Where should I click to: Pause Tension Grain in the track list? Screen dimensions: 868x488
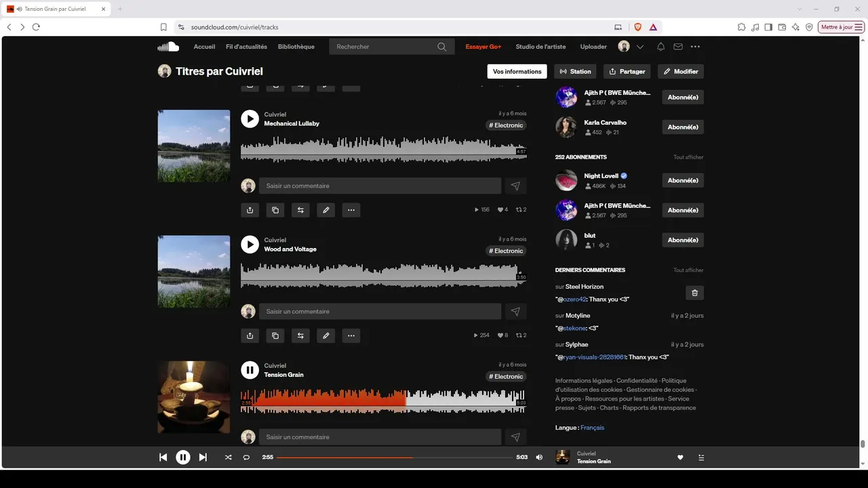[x=250, y=370]
